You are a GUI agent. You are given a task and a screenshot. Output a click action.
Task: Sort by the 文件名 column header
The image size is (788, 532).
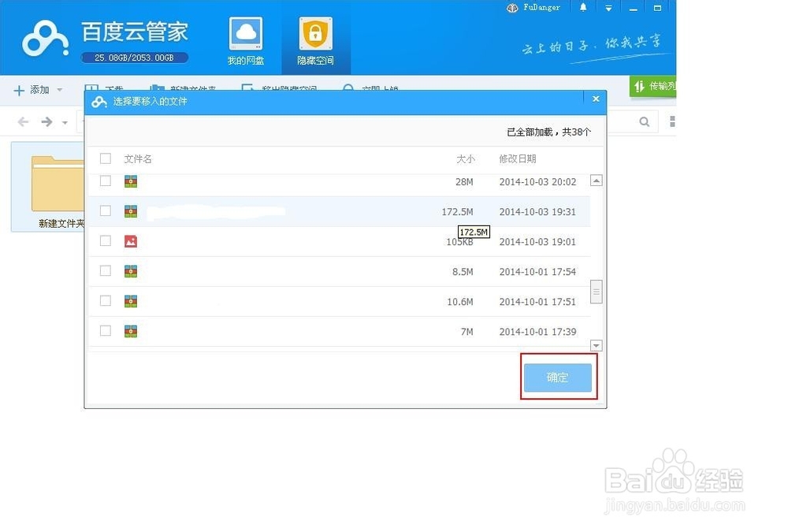138,159
